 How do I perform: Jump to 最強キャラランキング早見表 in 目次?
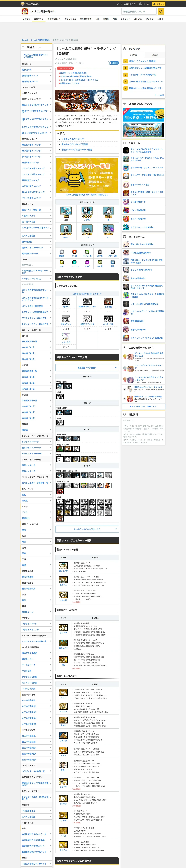[75, 144]
